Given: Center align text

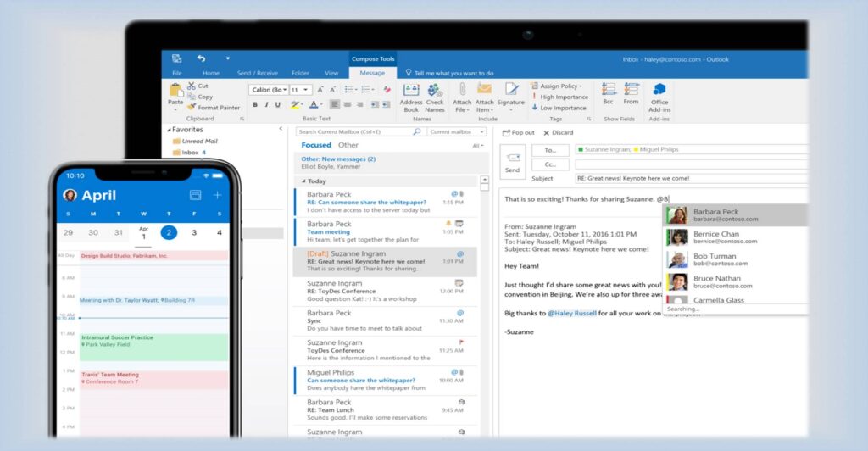Looking at the screenshot, I should pos(348,104).
